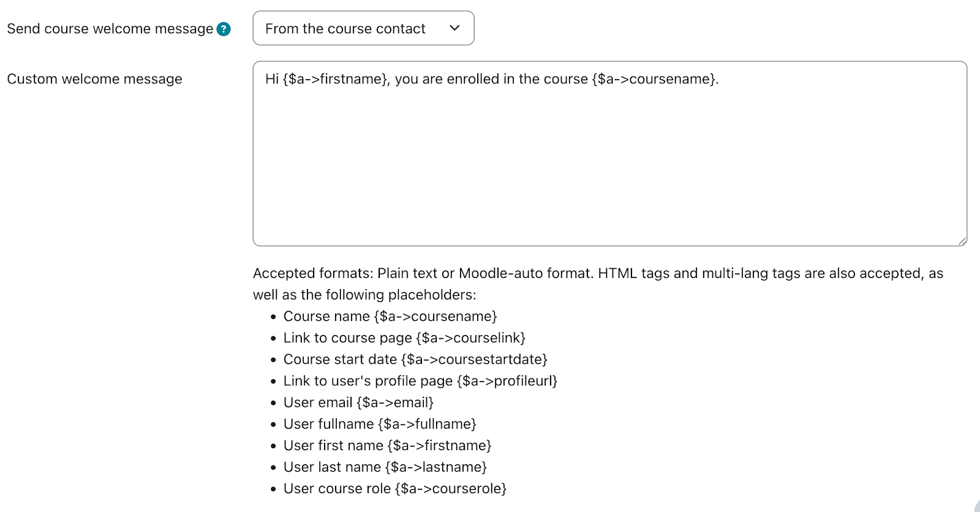
Task: Select the From the course contact option text
Action: (x=344, y=28)
